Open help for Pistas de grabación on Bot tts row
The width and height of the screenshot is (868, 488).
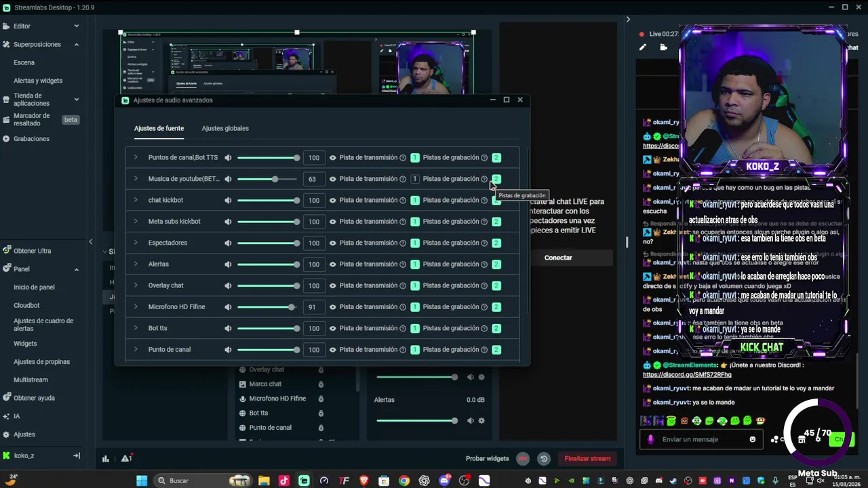[x=484, y=329]
